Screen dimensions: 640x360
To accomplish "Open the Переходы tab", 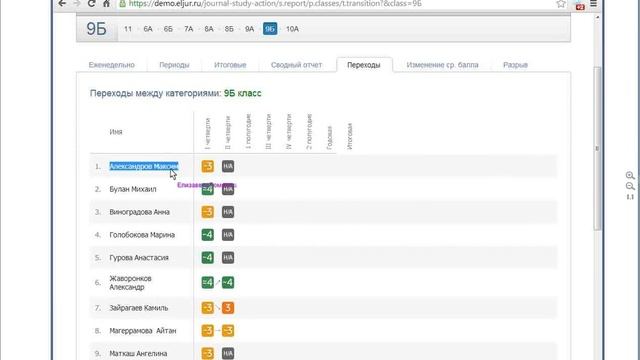I will [x=364, y=65].
